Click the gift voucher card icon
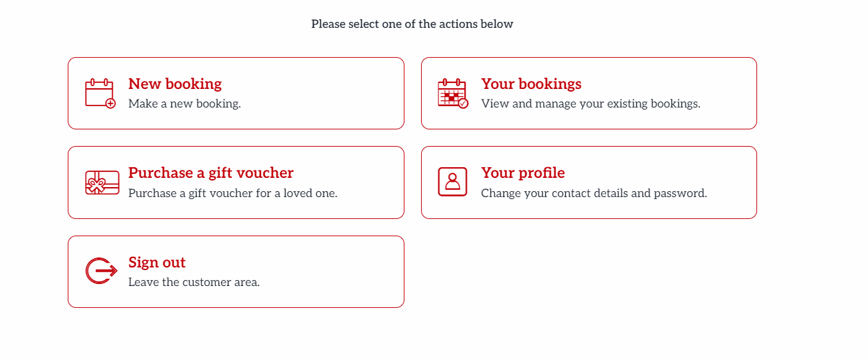Screen dimensions: 868x359 pos(102,182)
